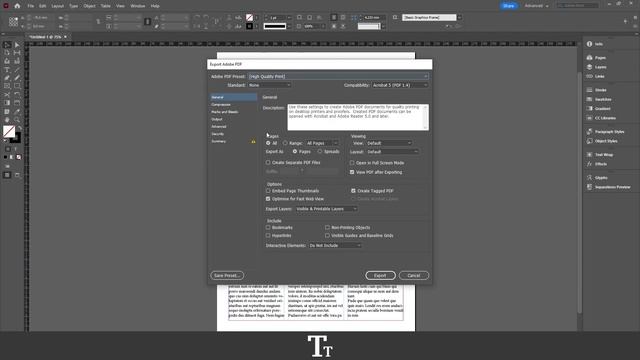Screen dimensions: 640x360
Task: Open the Glyphs panel
Action: pyautogui.click(x=597, y=178)
